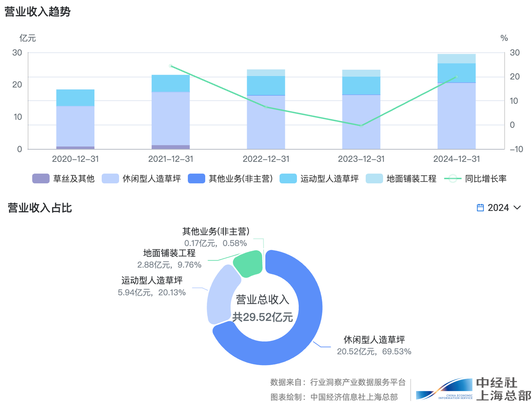532x407 pixels.
Task: Click the calendar icon beside 2024
Action: (480, 208)
